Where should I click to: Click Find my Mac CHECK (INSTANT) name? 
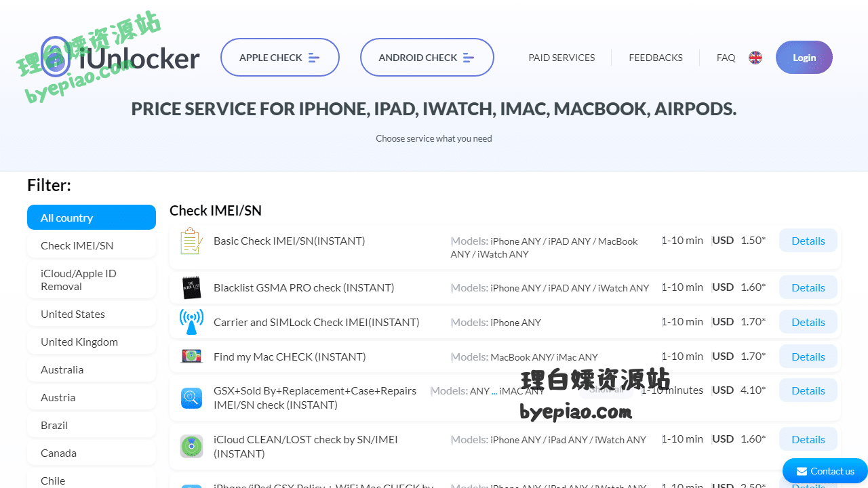tap(290, 357)
